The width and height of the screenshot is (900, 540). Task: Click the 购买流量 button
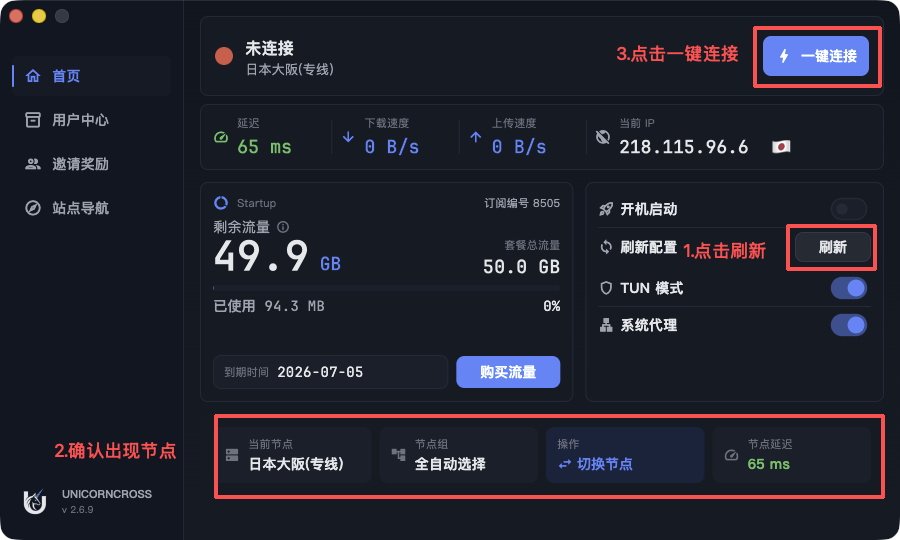pyautogui.click(x=508, y=372)
